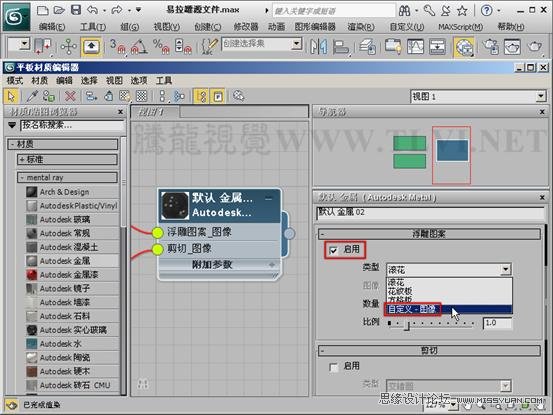Toggle the spinner snap icon
The height and width of the screenshot is (415, 553).
tap(183, 47)
